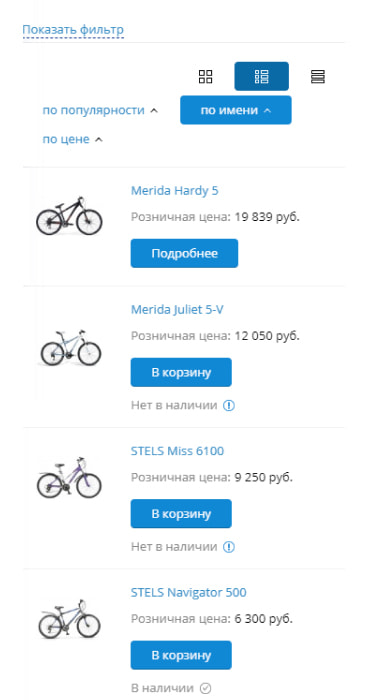Add STELS Navigator 500 to cart
This screenshot has width=367, height=700.
(181, 655)
